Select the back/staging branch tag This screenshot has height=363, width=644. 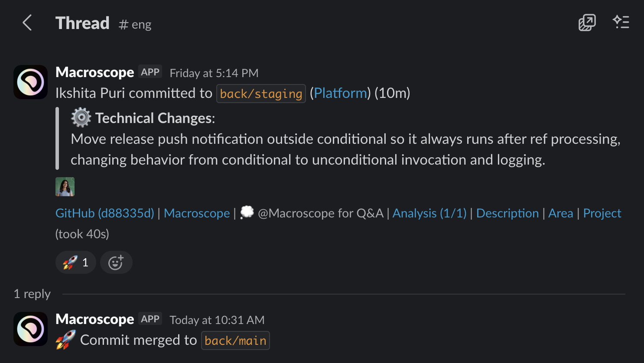261,93
